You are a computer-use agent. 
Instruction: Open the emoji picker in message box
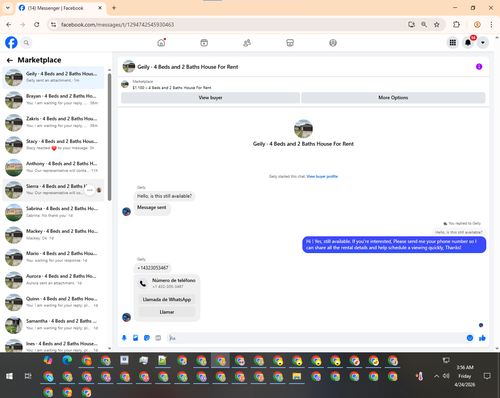(x=470, y=338)
